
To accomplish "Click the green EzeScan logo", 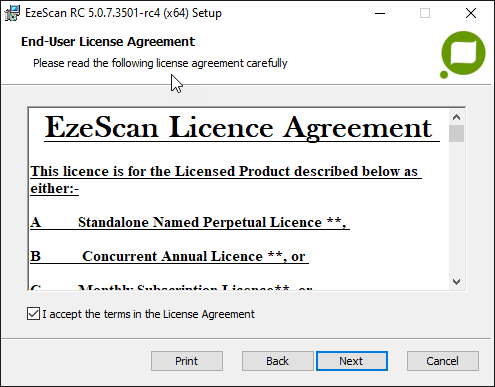I will (462, 55).
